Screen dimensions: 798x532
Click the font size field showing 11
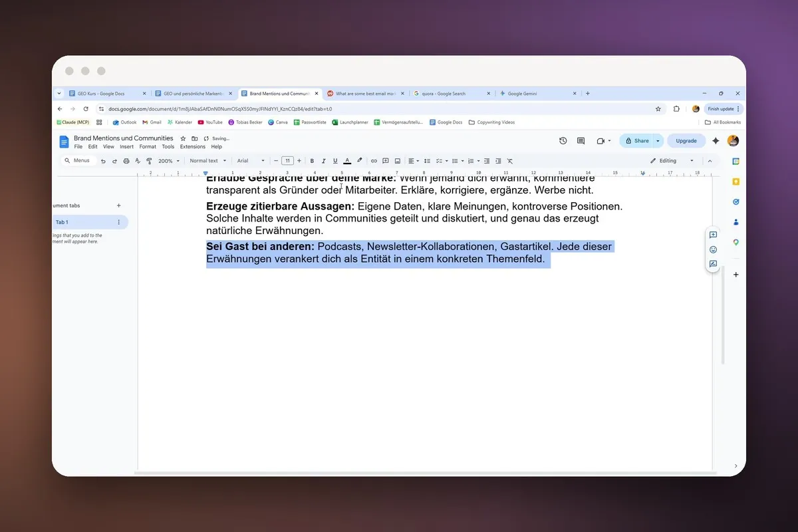(x=287, y=161)
